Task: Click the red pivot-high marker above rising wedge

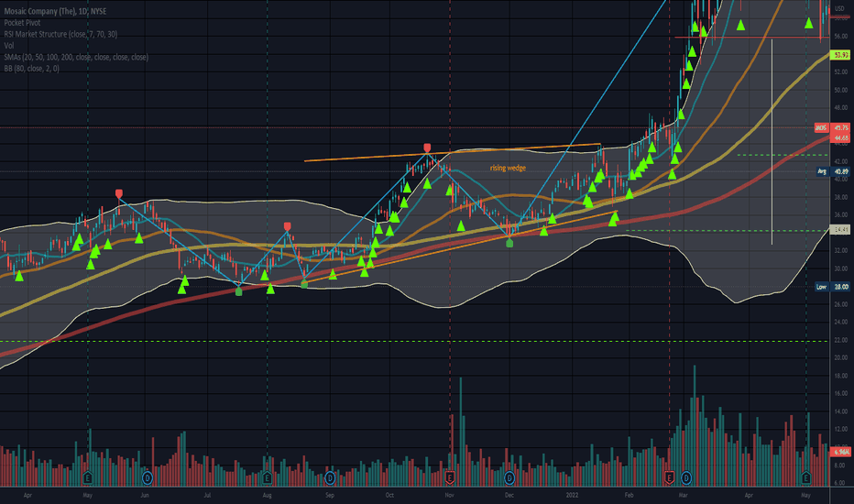Action: [x=427, y=148]
